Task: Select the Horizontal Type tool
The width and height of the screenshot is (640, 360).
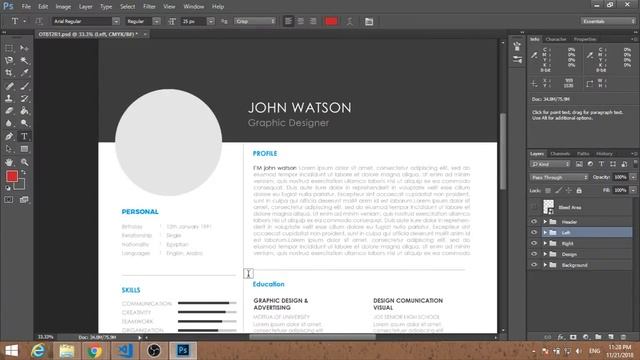Action: tap(24, 136)
